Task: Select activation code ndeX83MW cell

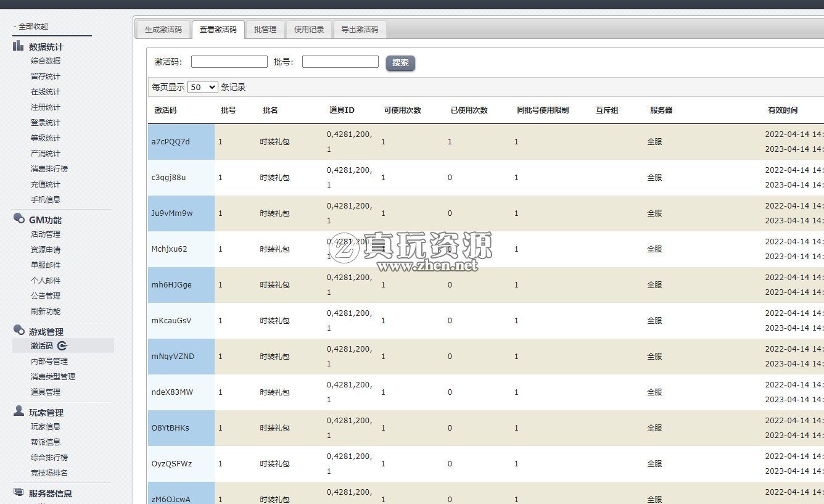Action: pos(181,392)
